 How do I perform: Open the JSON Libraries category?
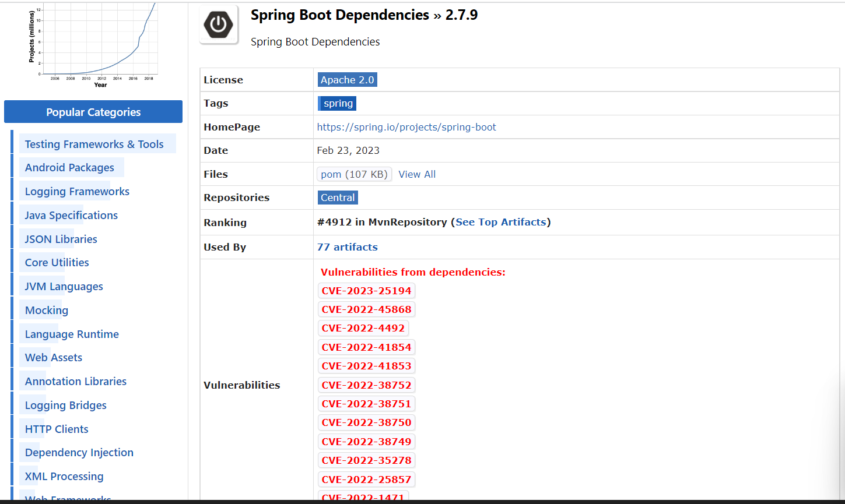[60, 239]
